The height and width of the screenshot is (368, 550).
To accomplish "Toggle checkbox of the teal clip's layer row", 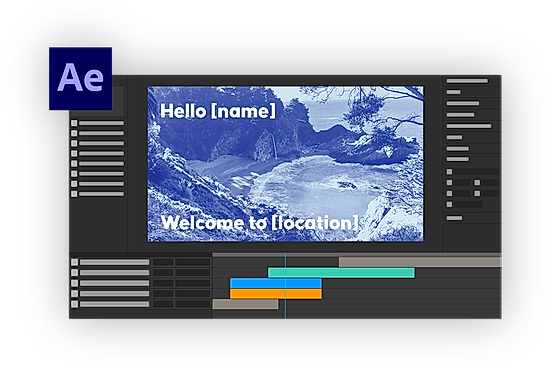I will click(74, 273).
